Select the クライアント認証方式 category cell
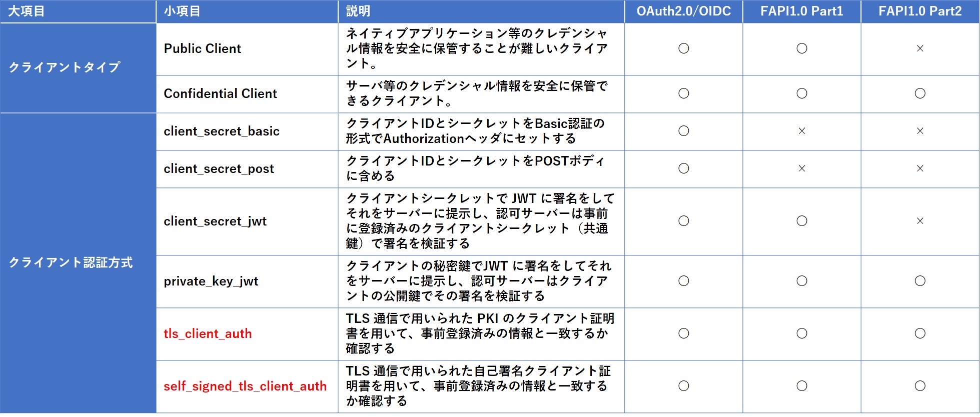980x417 pixels. click(x=71, y=262)
